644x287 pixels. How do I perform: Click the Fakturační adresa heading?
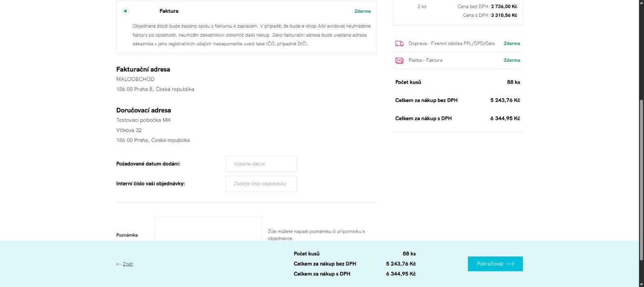[143, 69]
